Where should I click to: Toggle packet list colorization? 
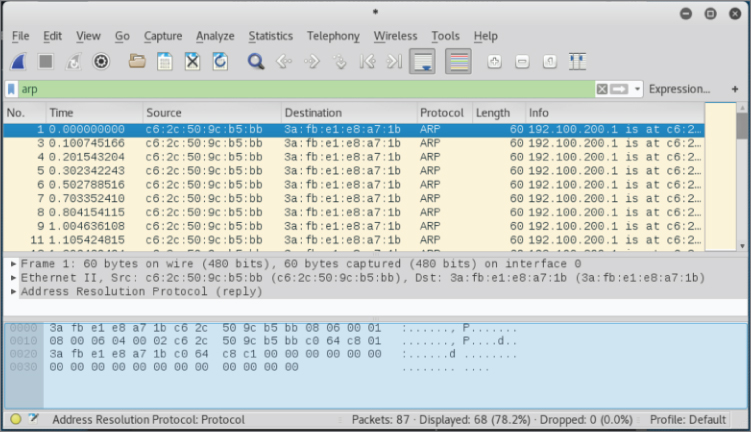tap(458, 61)
